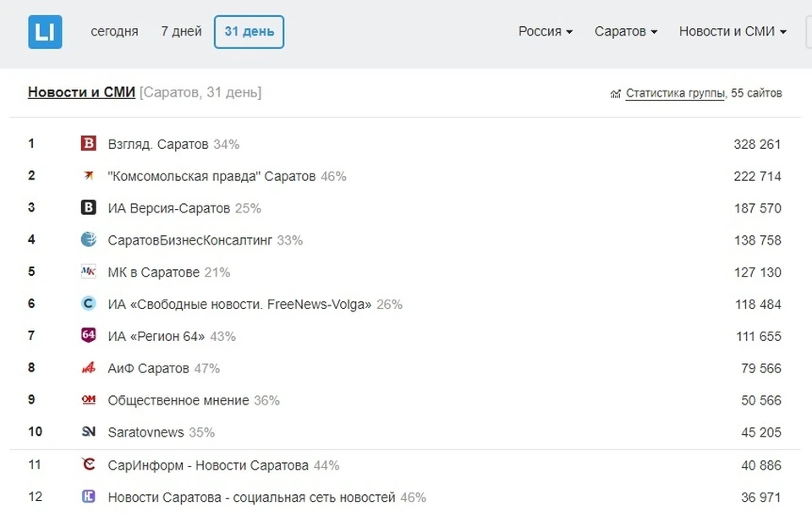Viewport: 812px width, 517px height.
Task: Open the Новости и СМИ heading link
Action: point(81,92)
